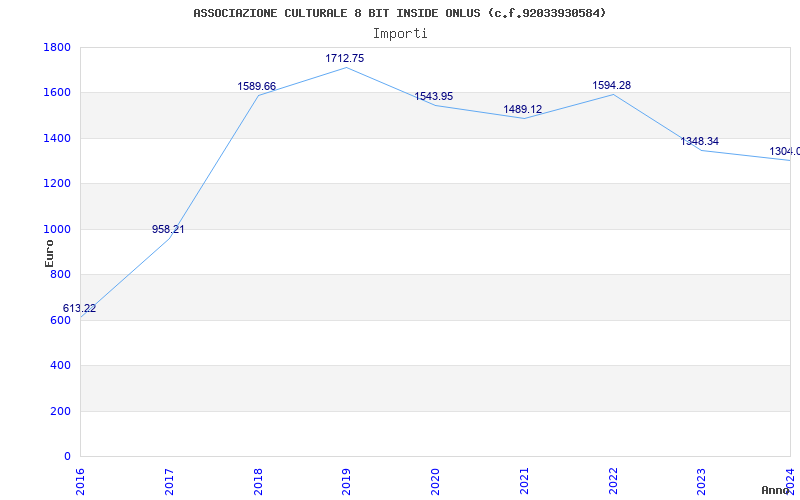Click the 400 y-axis tick label
The height and width of the screenshot is (500, 800).
[60, 366]
